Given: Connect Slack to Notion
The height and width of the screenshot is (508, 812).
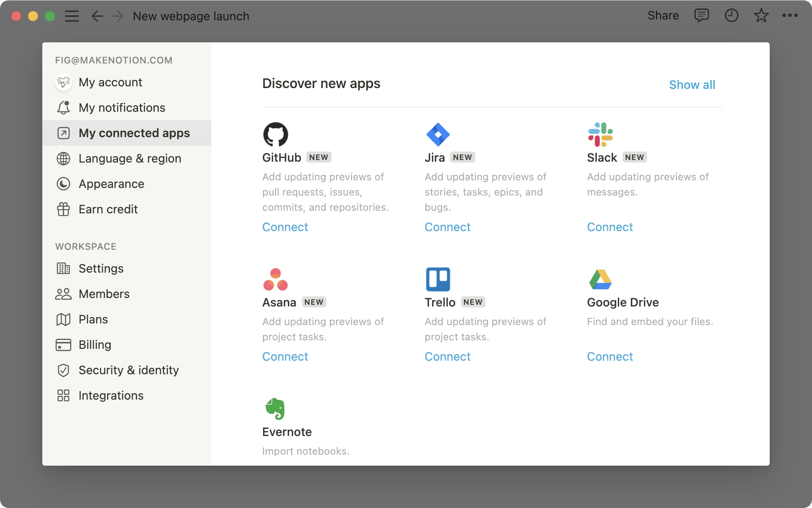Looking at the screenshot, I should (609, 227).
